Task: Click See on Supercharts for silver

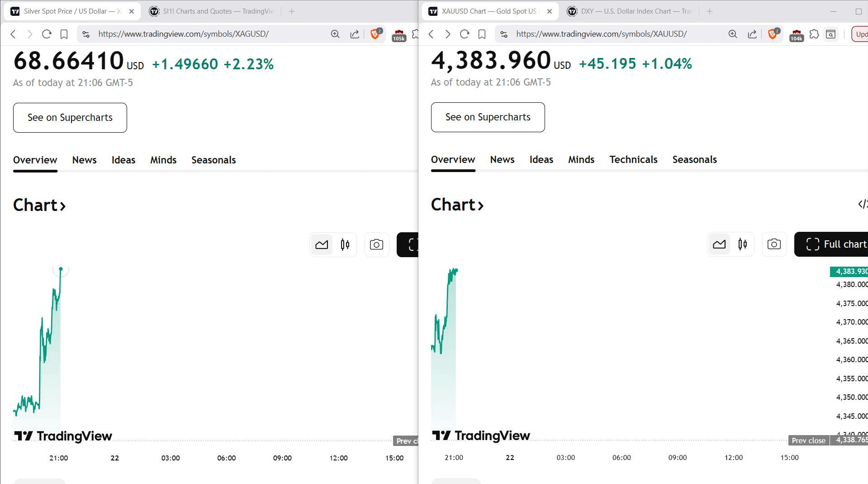Action: pyautogui.click(x=70, y=118)
